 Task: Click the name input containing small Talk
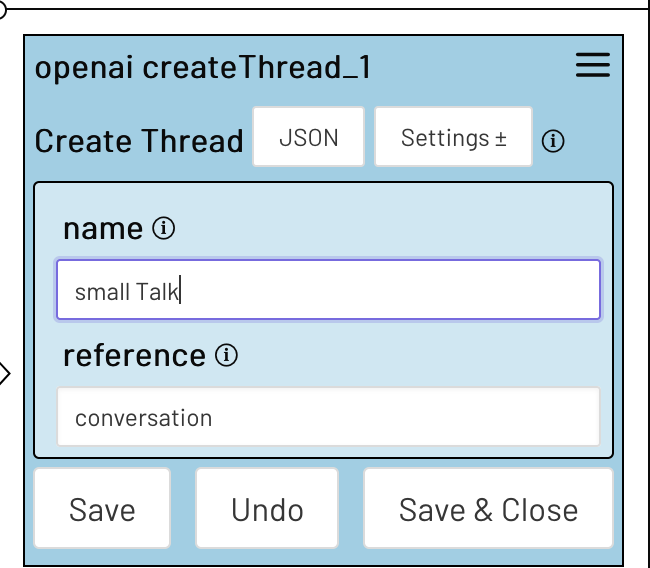point(328,290)
